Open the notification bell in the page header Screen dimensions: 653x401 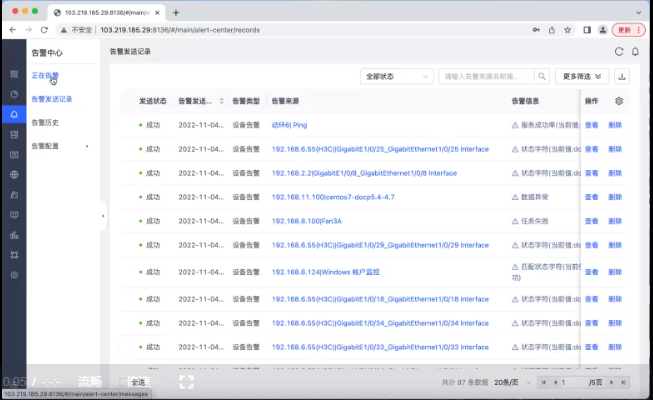click(635, 51)
